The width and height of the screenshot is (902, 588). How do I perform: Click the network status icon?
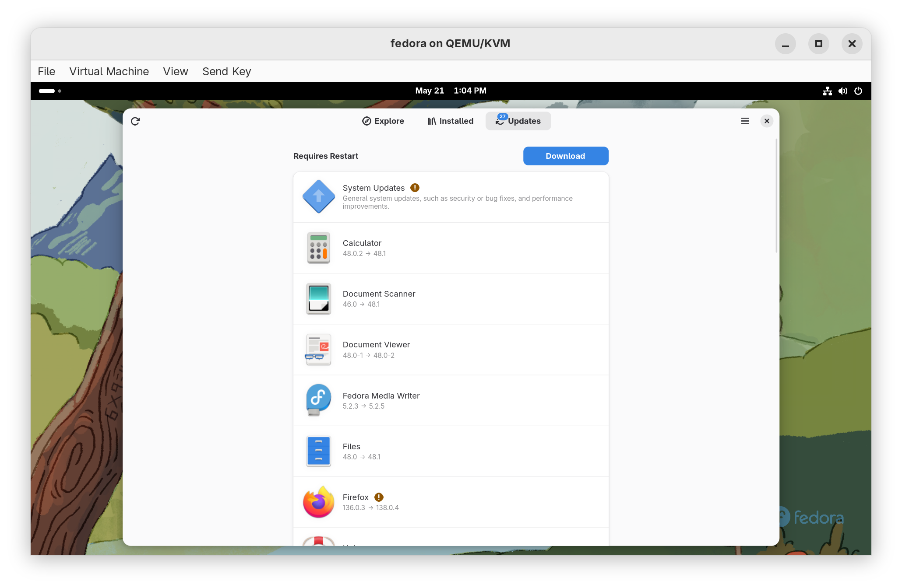827,91
